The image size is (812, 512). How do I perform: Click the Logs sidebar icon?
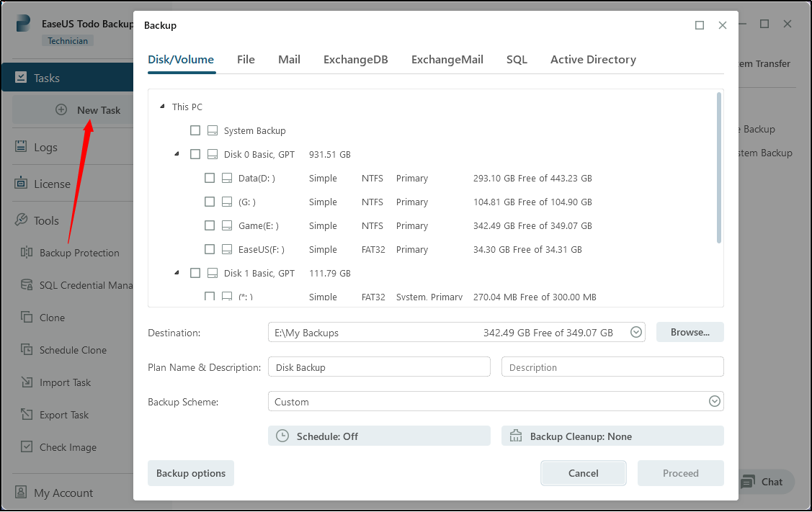21,147
